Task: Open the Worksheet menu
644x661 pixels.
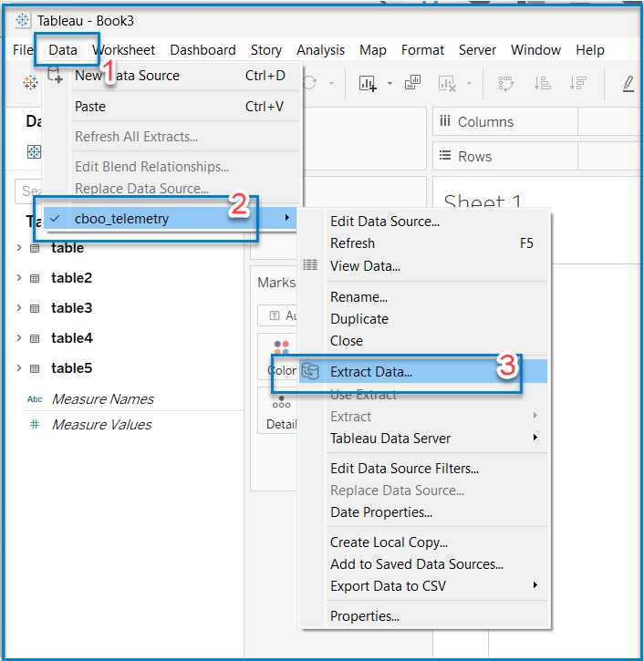Action: [124, 50]
